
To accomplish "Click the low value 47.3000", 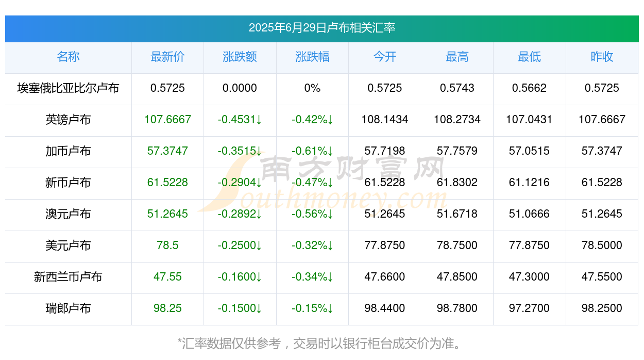I will [x=530, y=277].
